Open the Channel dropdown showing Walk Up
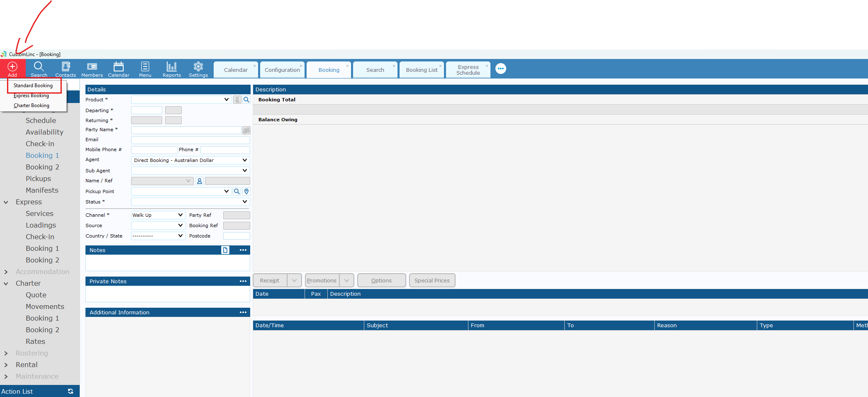Image resolution: width=868 pixels, height=397 pixels. [180, 215]
